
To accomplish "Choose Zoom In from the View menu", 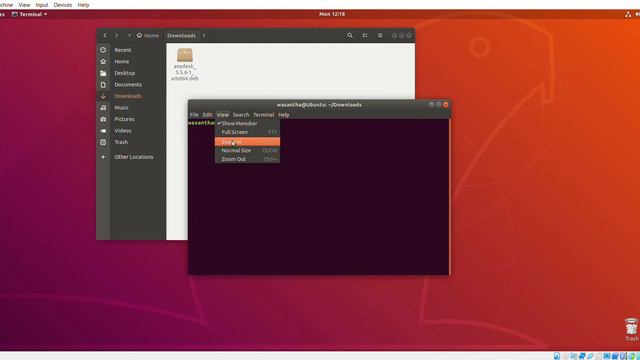I will (x=247, y=142).
